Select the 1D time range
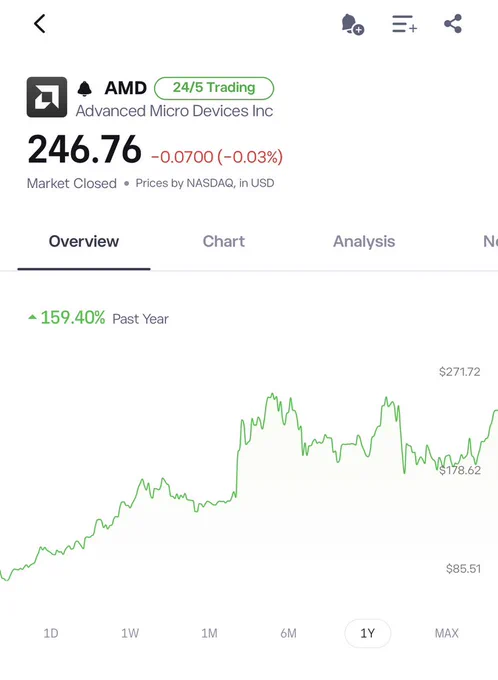498x680 pixels. [x=51, y=634]
